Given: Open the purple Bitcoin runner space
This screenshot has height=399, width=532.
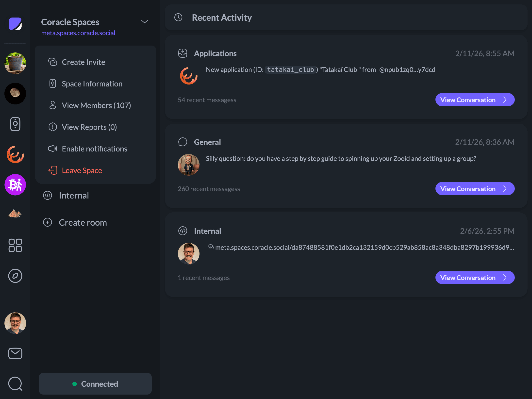Looking at the screenshot, I should (15, 185).
